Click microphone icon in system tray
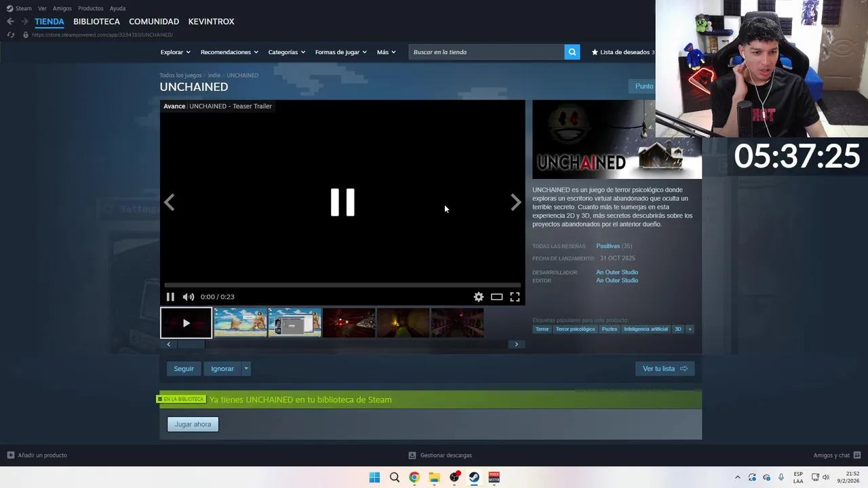This screenshot has height=488, width=868. [x=781, y=477]
